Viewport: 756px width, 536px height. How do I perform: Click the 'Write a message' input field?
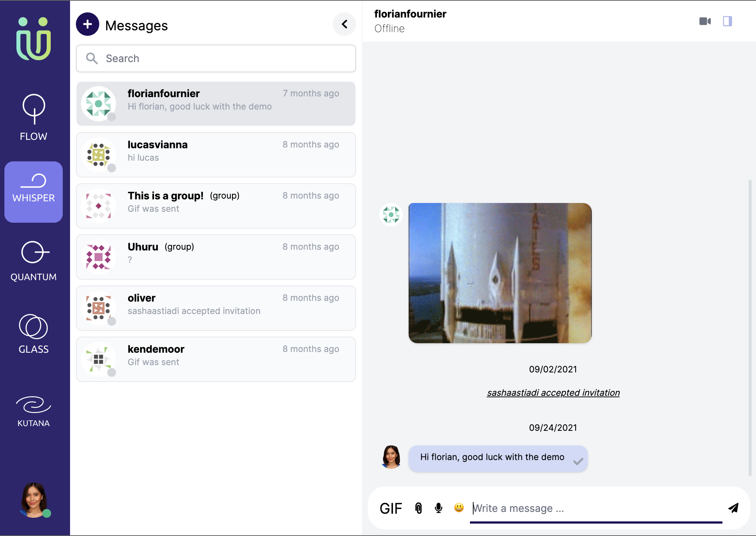[x=596, y=508]
